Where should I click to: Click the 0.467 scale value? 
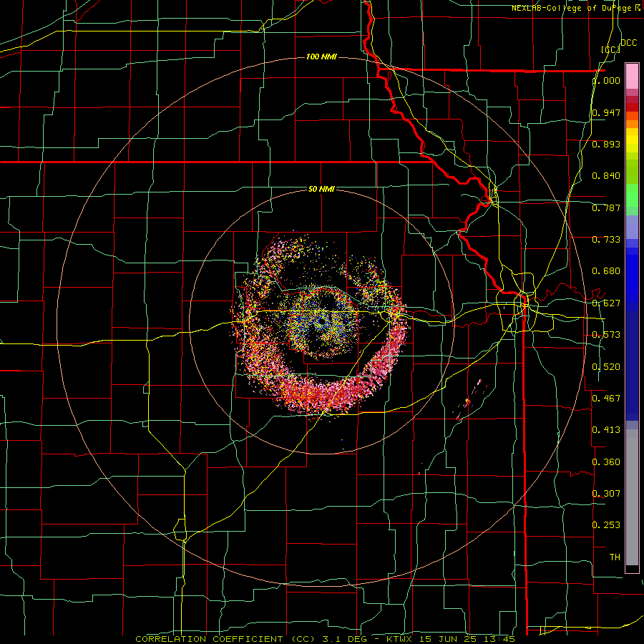(606, 398)
